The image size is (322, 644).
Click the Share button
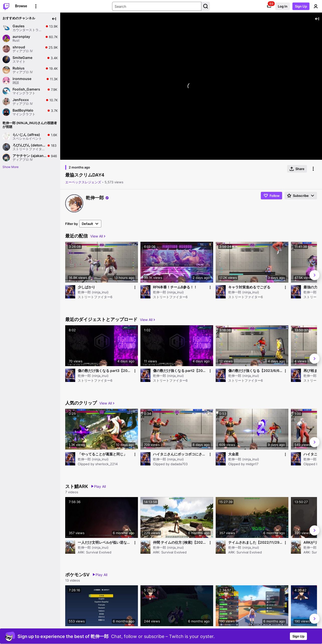[297, 169]
